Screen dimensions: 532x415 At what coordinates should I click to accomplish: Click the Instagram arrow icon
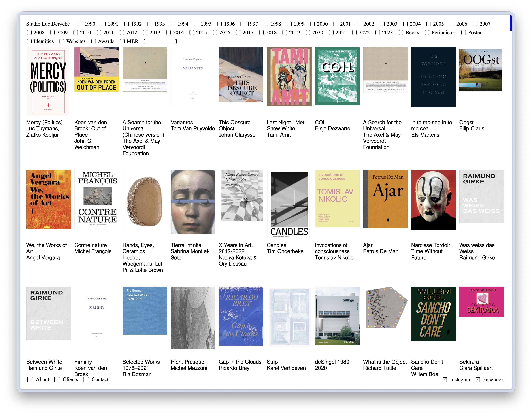[445, 379]
